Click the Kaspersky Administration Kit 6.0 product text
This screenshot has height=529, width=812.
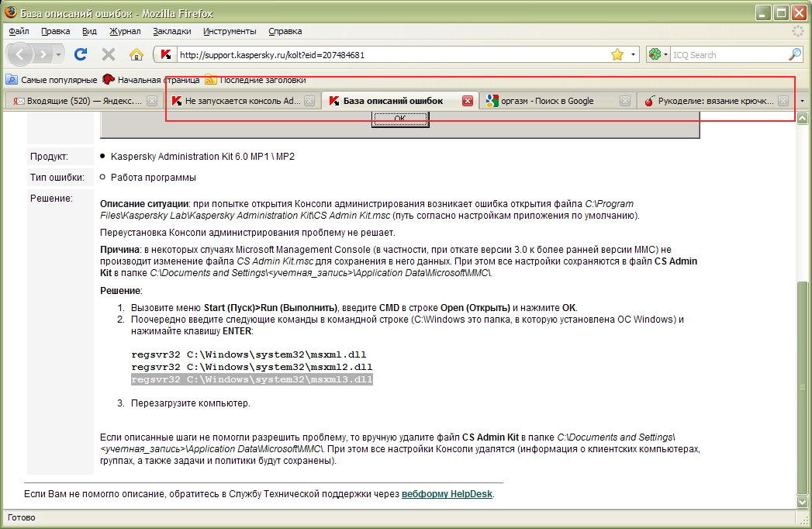(x=202, y=157)
